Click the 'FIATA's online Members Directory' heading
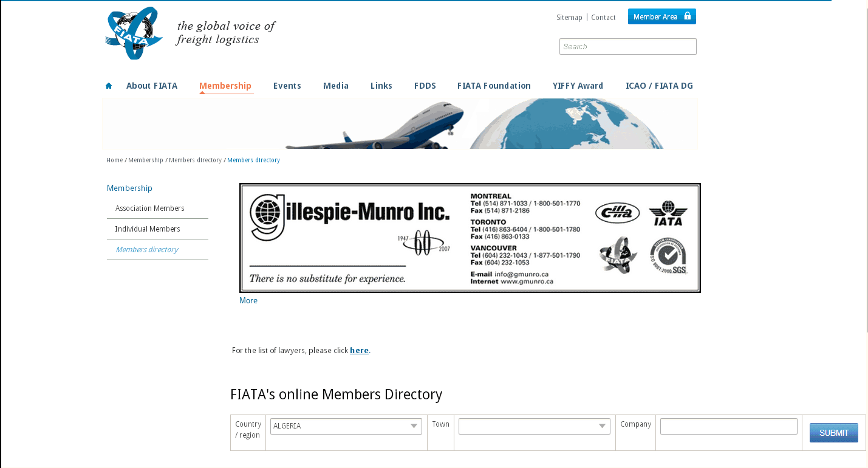Viewport: 868px width, 468px height. pyautogui.click(x=337, y=394)
